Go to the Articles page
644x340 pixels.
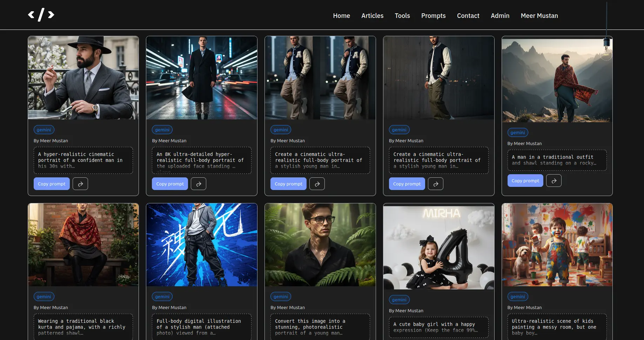(372, 16)
